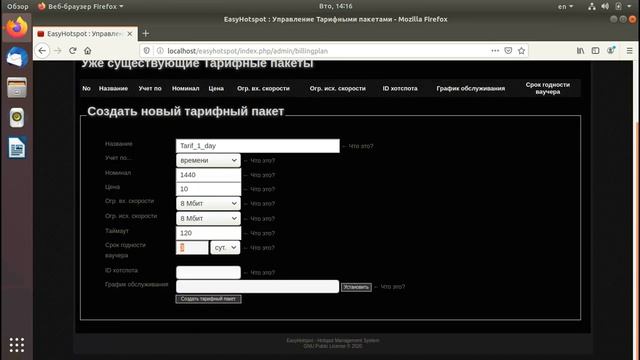Reload the current page

[73, 51]
